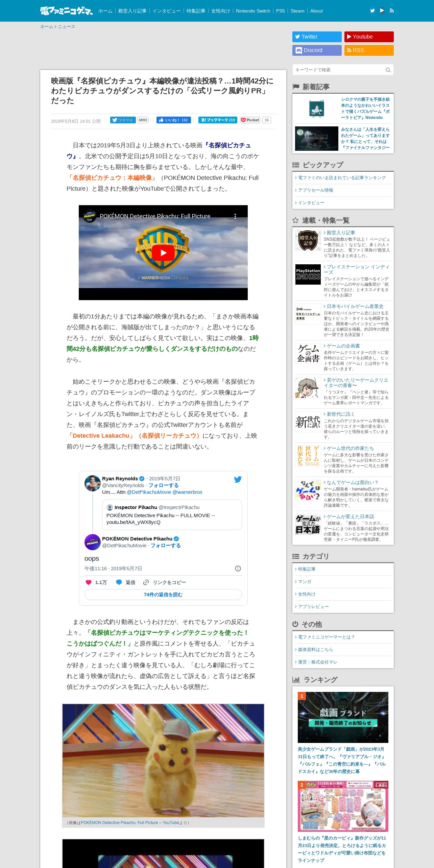Open 電ファミのいま読まれている記事ランキング link
The height and width of the screenshot is (868, 434).
[x=342, y=178]
